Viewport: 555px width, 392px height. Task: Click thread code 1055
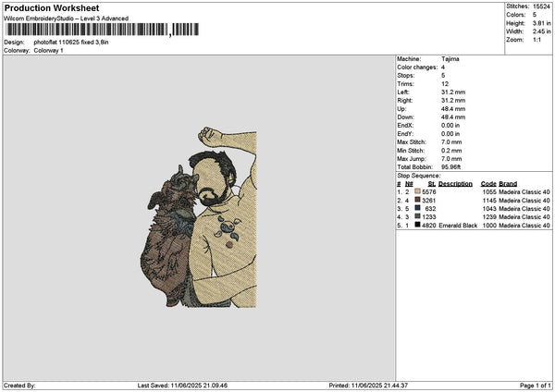point(489,192)
